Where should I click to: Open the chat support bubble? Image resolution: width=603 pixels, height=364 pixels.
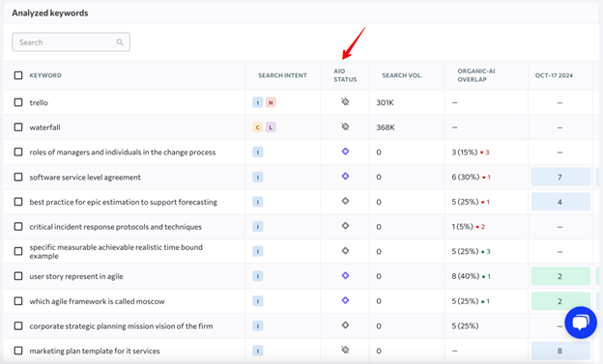click(581, 322)
